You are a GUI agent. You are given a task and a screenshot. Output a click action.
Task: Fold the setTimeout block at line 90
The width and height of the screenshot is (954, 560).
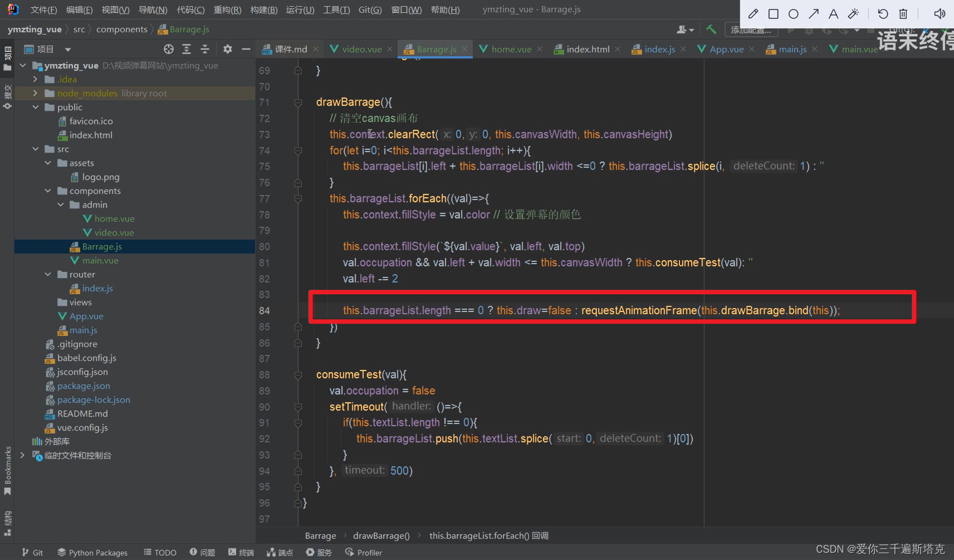click(298, 407)
